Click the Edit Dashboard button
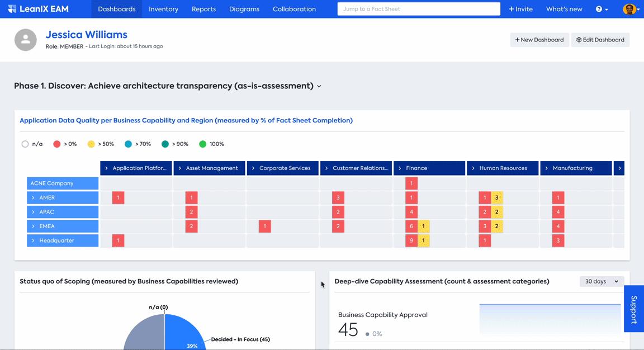Screen dimensions: 644x350 600,40
